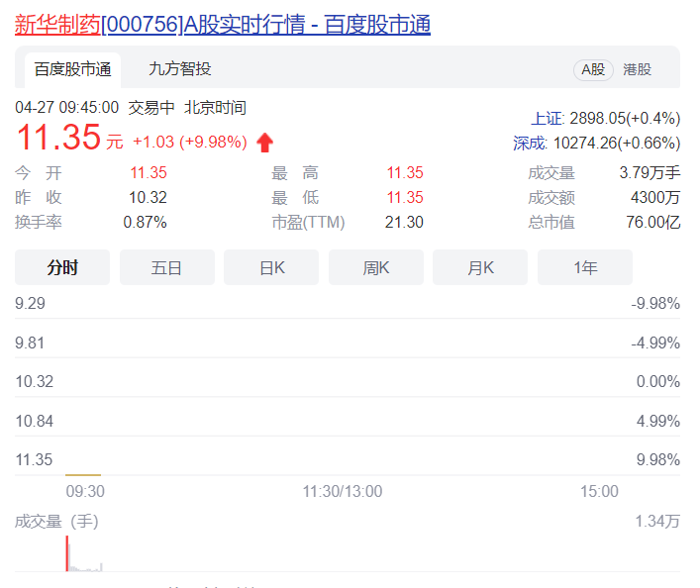
Task: Switch to the 九方智投 tab
Action: click(x=179, y=68)
